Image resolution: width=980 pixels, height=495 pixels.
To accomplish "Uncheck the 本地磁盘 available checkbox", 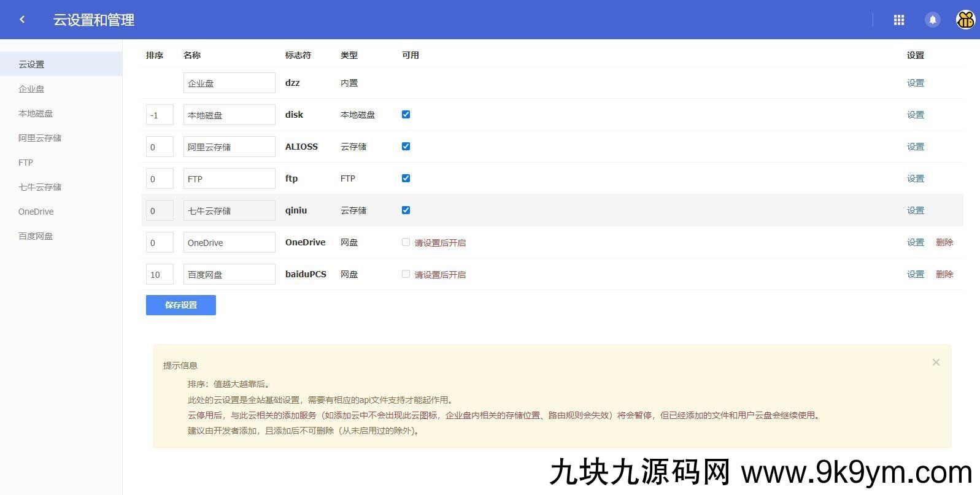I will pyautogui.click(x=406, y=115).
